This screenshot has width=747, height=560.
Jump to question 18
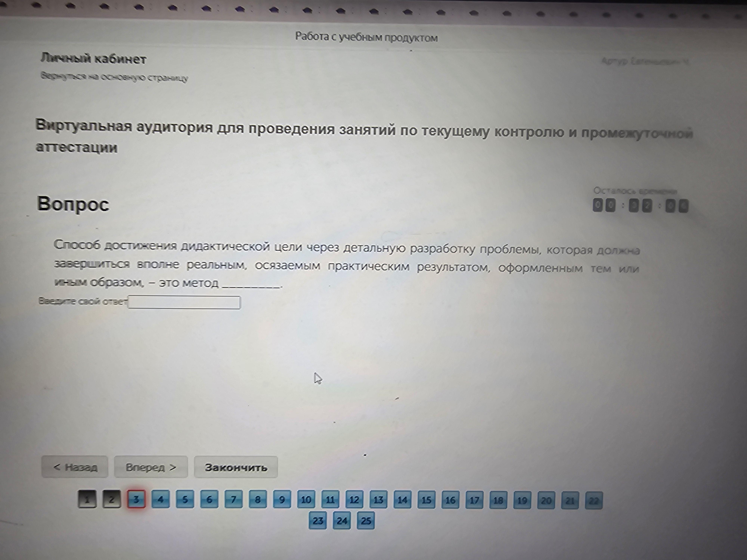pyautogui.click(x=498, y=500)
